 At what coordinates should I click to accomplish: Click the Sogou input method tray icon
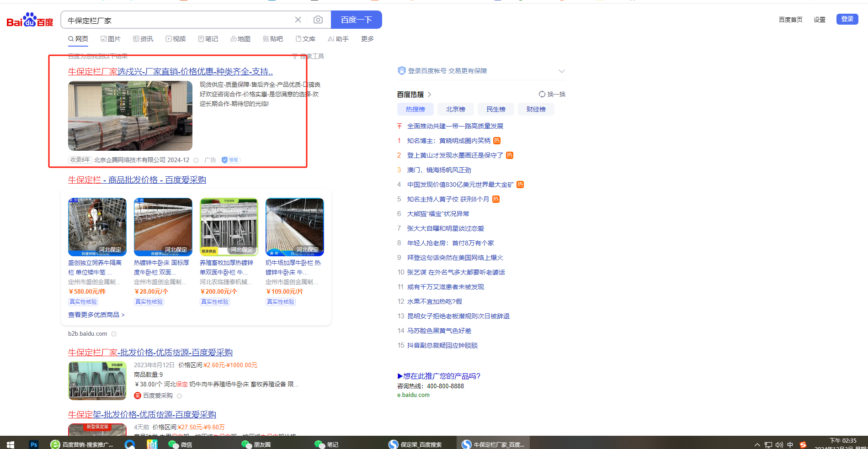[803, 444]
